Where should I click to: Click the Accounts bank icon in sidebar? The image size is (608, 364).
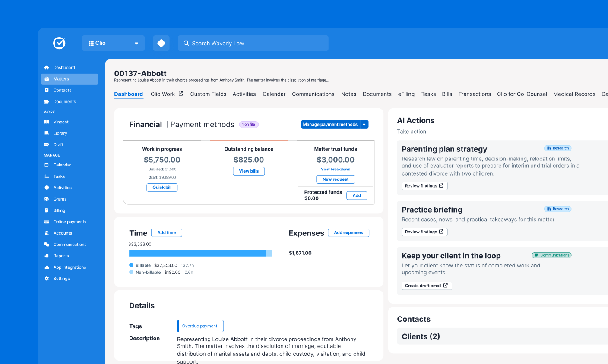pos(47,233)
